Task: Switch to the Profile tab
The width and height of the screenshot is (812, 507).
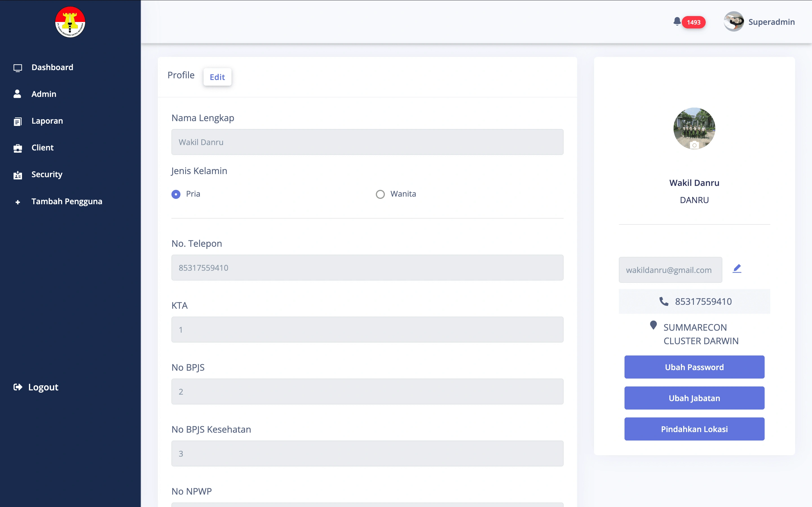Action: coord(181,75)
